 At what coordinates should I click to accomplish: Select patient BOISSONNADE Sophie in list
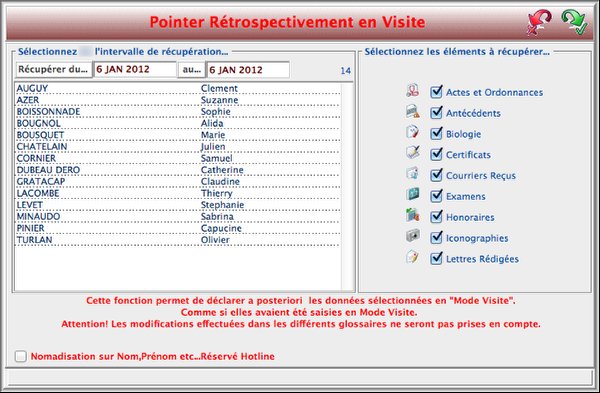coord(178,112)
